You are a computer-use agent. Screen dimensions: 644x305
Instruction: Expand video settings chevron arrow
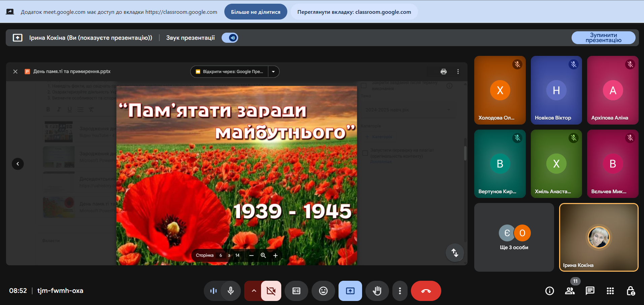coord(254,291)
